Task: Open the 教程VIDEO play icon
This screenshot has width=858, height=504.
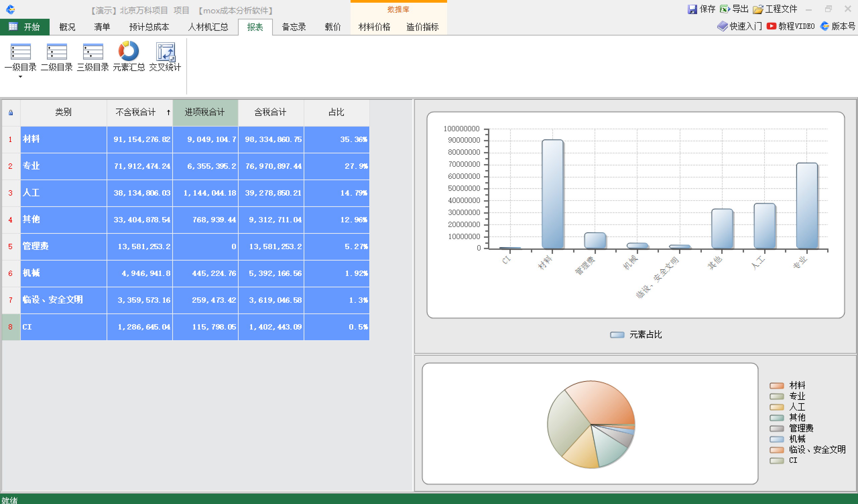Action: pos(771,26)
